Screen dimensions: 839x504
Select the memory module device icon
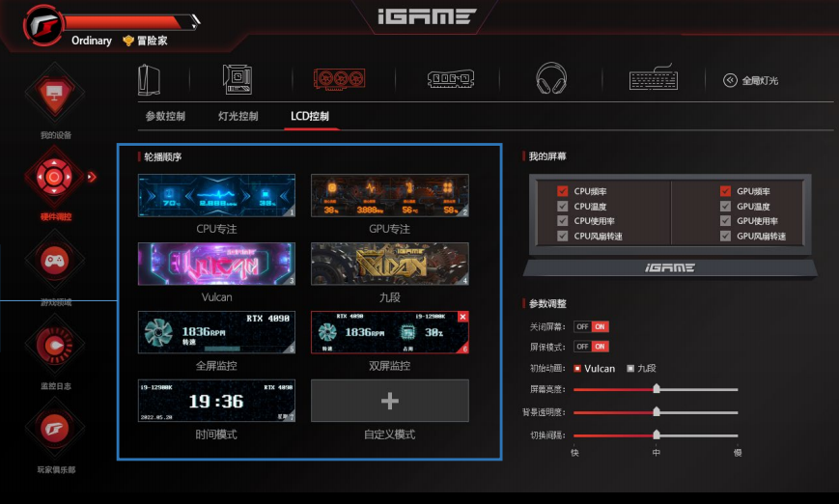[x=449, y=79]
